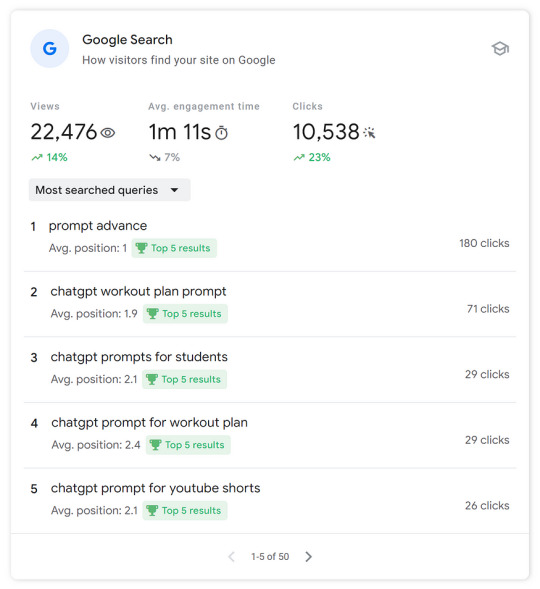This screenshot has width=540, height=589.
Task: Select chatgpt prompt for workout plan query
Action: [x=149, y=423]
